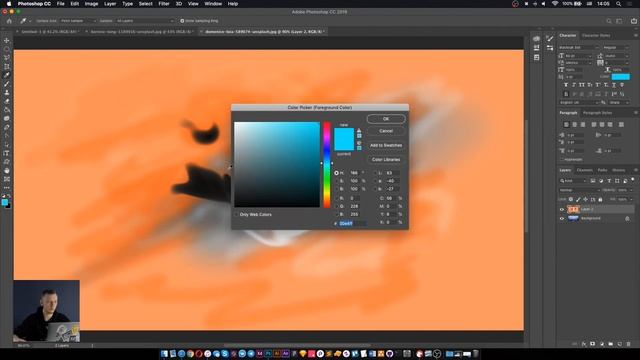This screenshot has width=640, height=360.
Task: Click left align text paragraph icon
Action: click(x=566, y=124)
